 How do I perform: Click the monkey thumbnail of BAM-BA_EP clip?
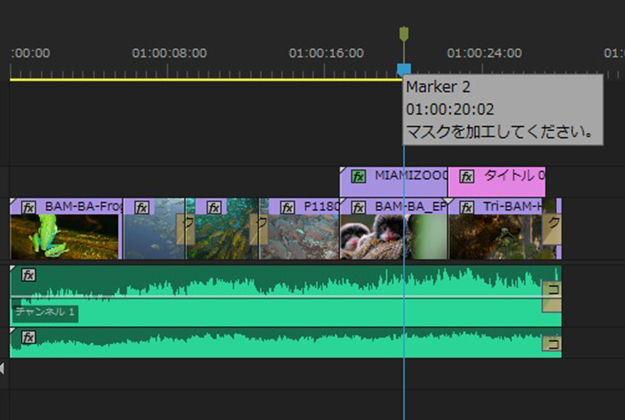coord(375,238)
